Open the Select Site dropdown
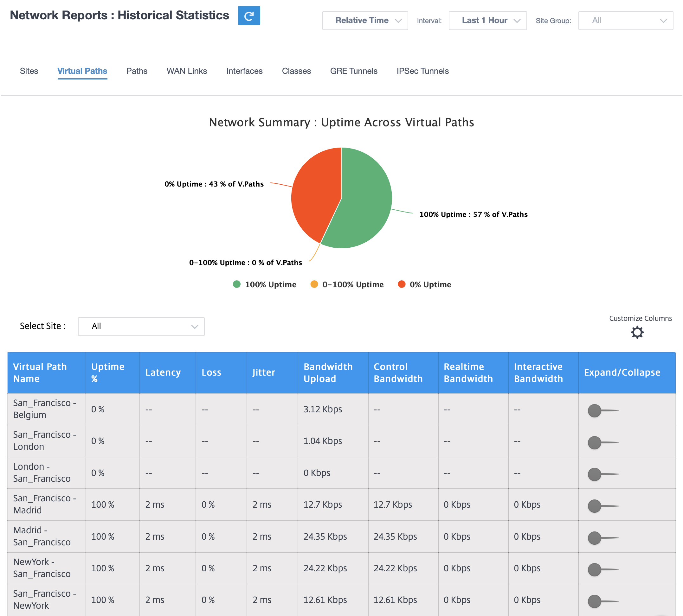 pyautogui.click(x=141, y=326)
